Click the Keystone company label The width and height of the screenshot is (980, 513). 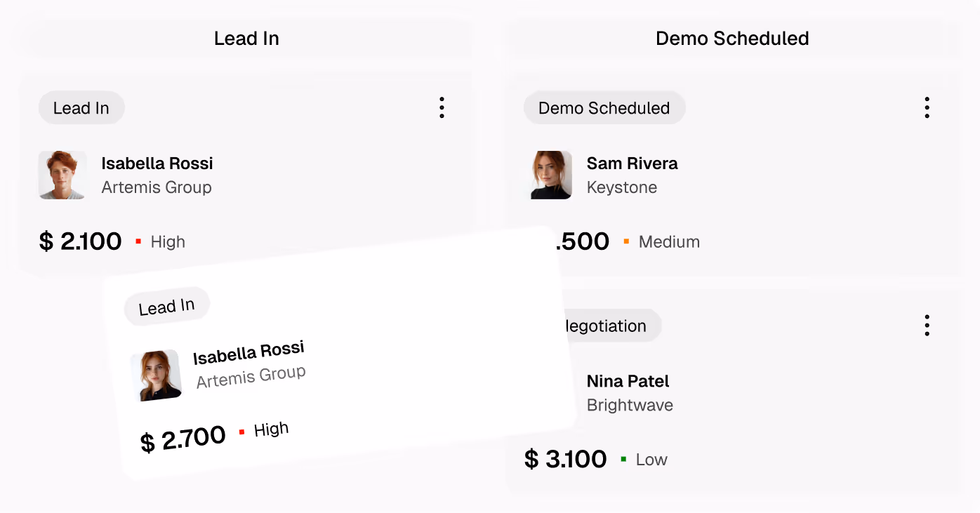[622, 187]
